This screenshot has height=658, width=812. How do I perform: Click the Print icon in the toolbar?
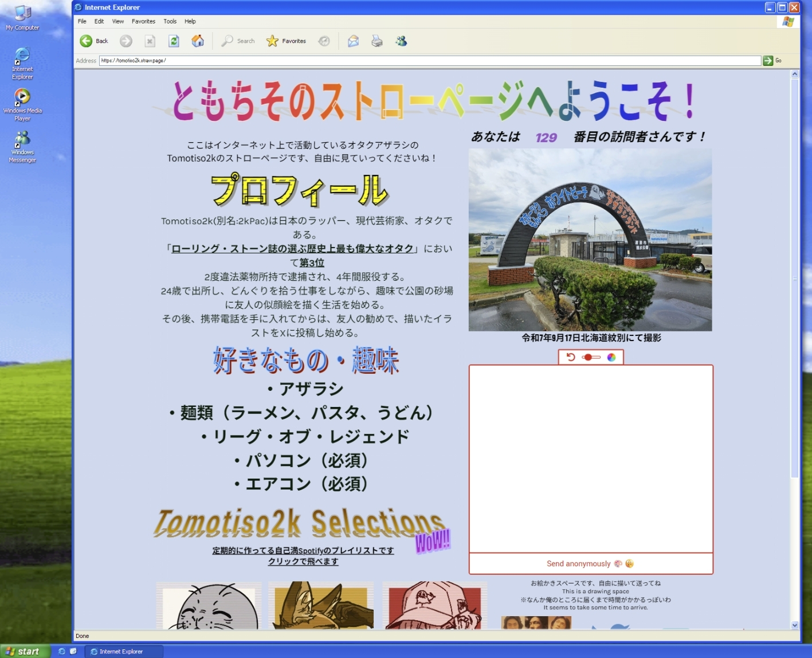click(376, 41)
